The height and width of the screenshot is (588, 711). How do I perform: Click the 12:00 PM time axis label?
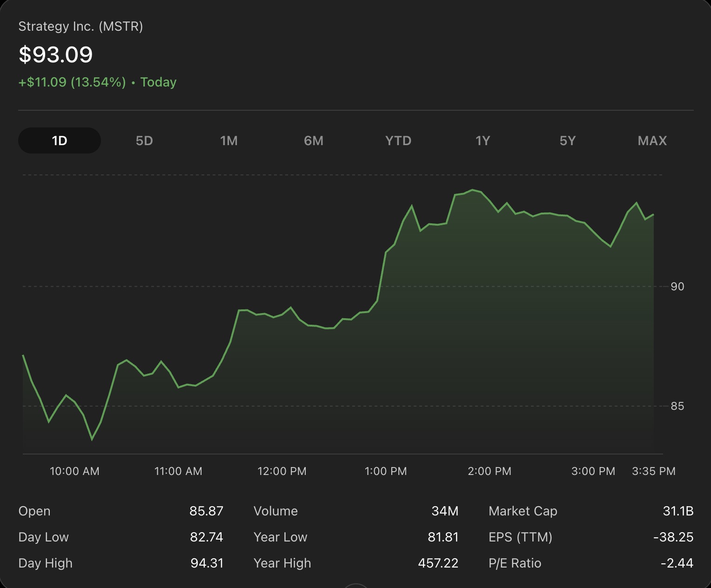coord(282,471)
